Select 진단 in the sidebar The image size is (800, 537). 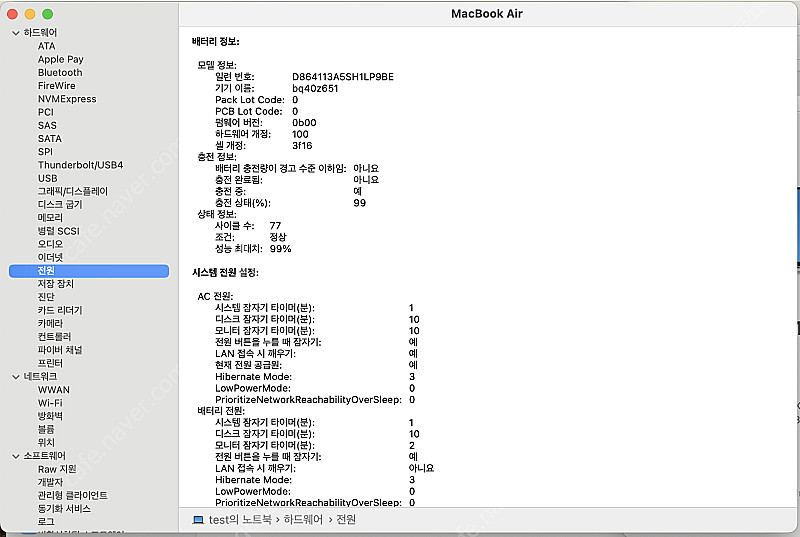point(46,297)
